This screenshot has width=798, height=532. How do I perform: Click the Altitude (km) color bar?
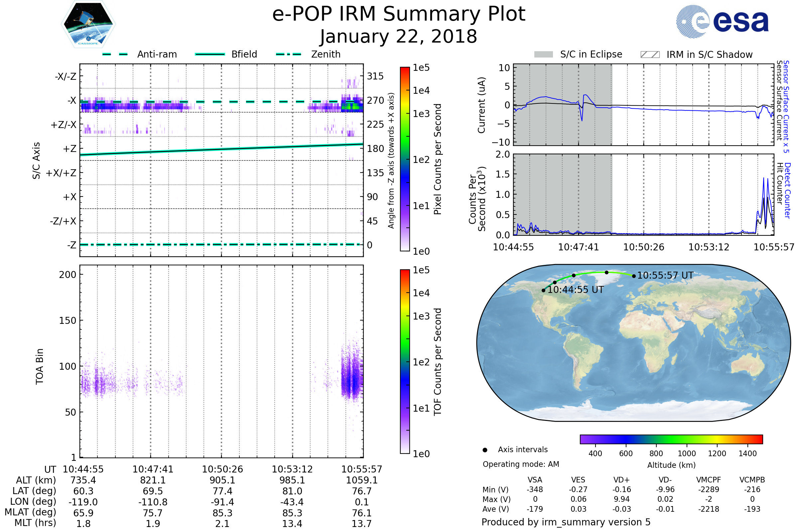click(671, 439)
